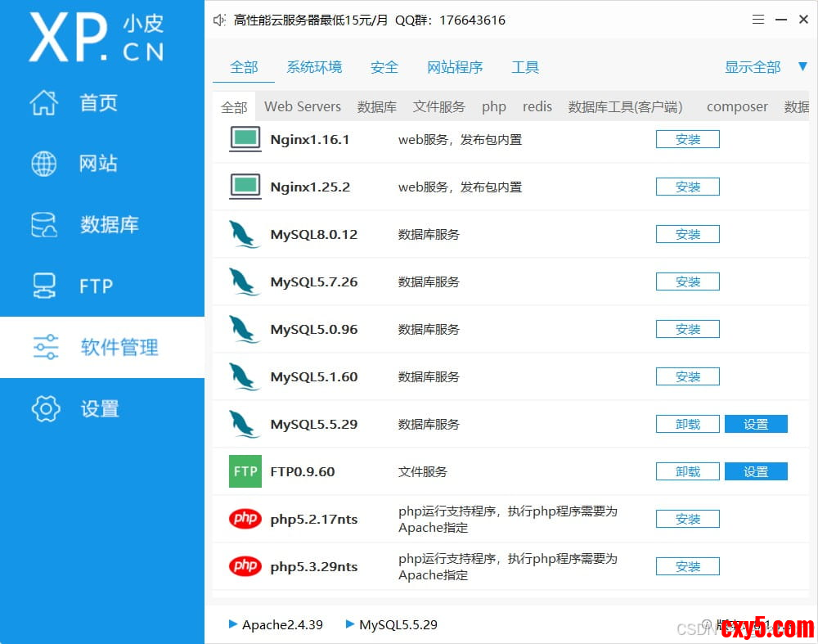Expand the 显示全部 dropdown arrow
Viewport: 818px width, 644px height.
coord(802,66)
